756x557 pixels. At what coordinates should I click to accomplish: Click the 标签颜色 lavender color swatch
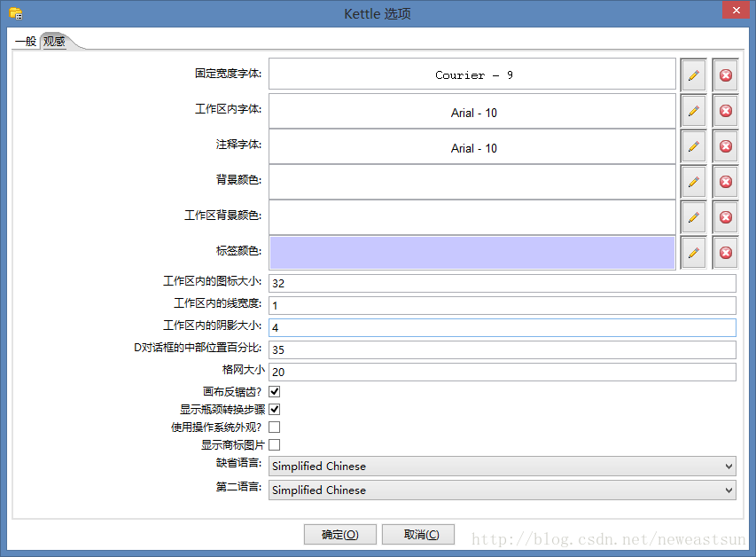[x=472, y=253]
